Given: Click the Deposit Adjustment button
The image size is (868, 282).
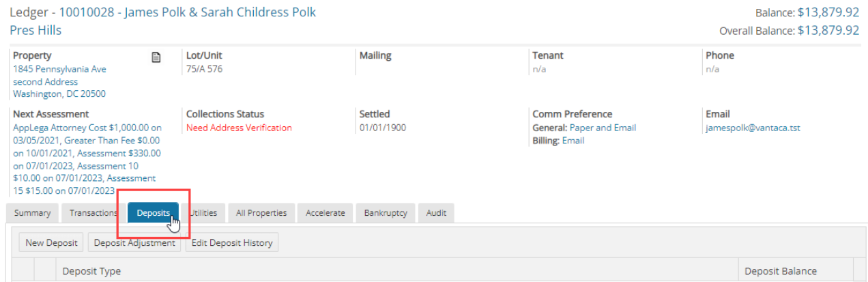Looking at the screenshot, I should click(134, 242).
